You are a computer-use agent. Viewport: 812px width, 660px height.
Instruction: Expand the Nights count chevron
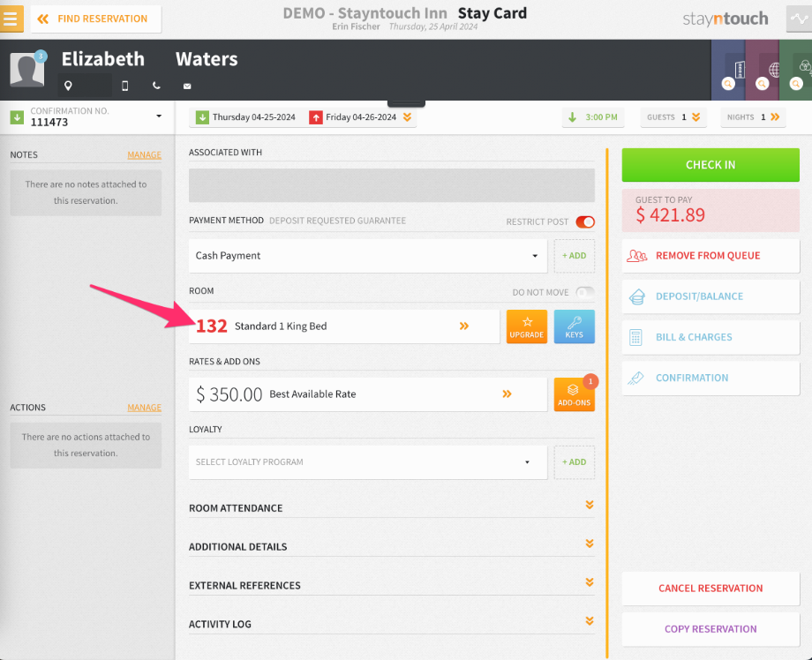tap(775, 117)
